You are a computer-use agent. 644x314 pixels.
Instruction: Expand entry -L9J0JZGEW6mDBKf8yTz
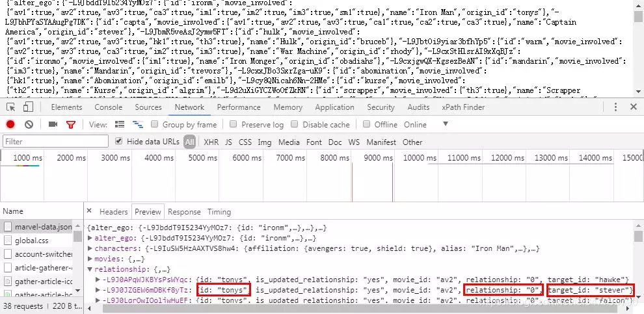(98, 290)
